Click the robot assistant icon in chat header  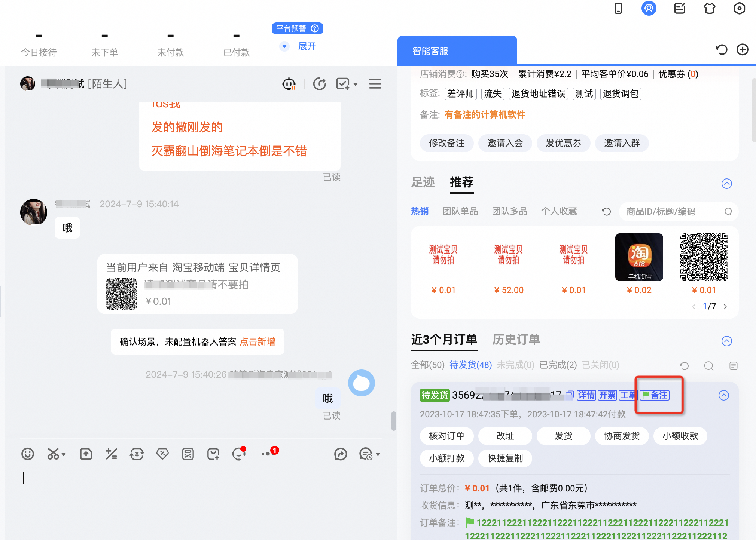click(289, 84)
